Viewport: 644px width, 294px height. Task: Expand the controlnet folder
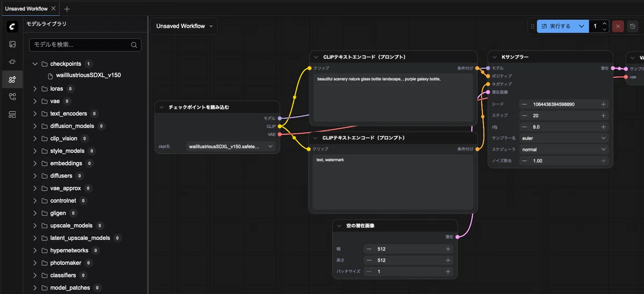coord(35,200)
